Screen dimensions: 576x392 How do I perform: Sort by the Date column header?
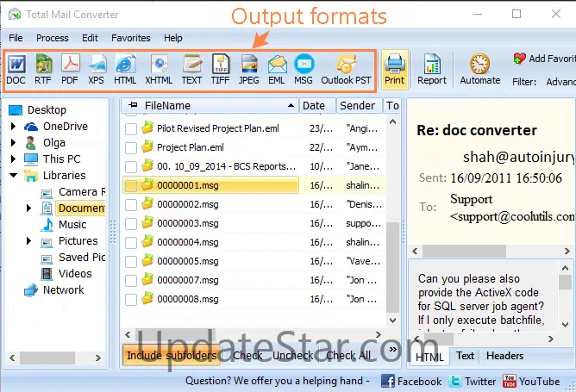317,106
